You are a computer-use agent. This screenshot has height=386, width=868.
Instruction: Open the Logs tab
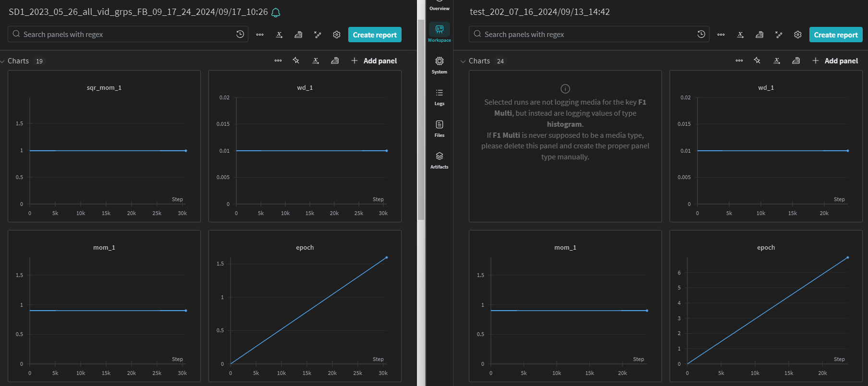[x=440, y=97]
